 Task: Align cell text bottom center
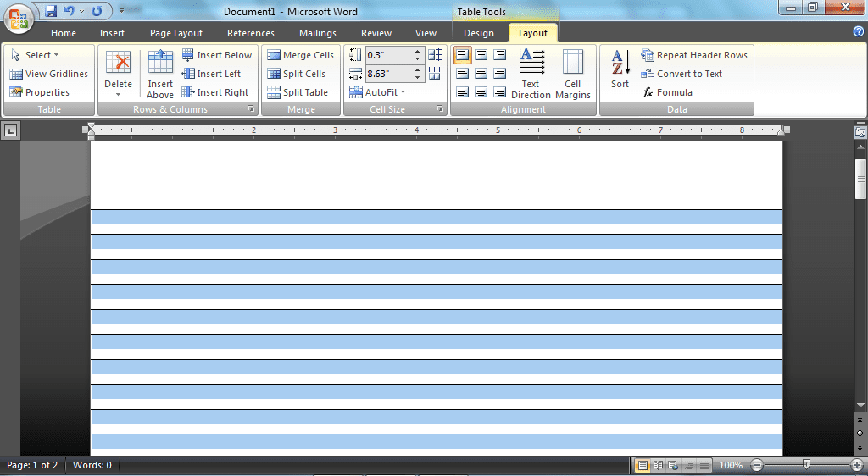point(481,92)
